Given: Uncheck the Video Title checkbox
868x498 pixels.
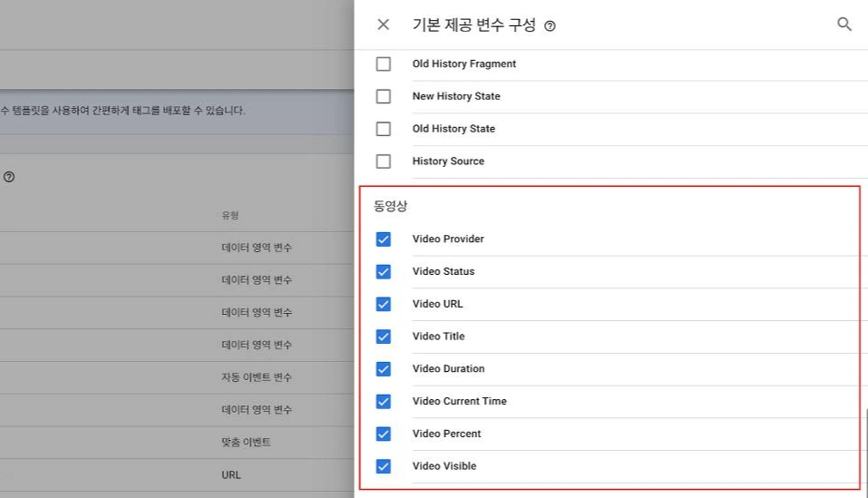Looking at the screenshot, I should (x=383, y=337).
